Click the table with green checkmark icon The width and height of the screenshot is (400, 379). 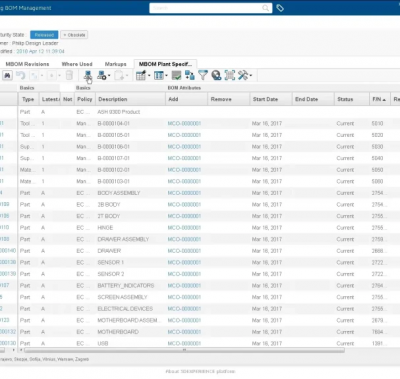pos(176,76)
